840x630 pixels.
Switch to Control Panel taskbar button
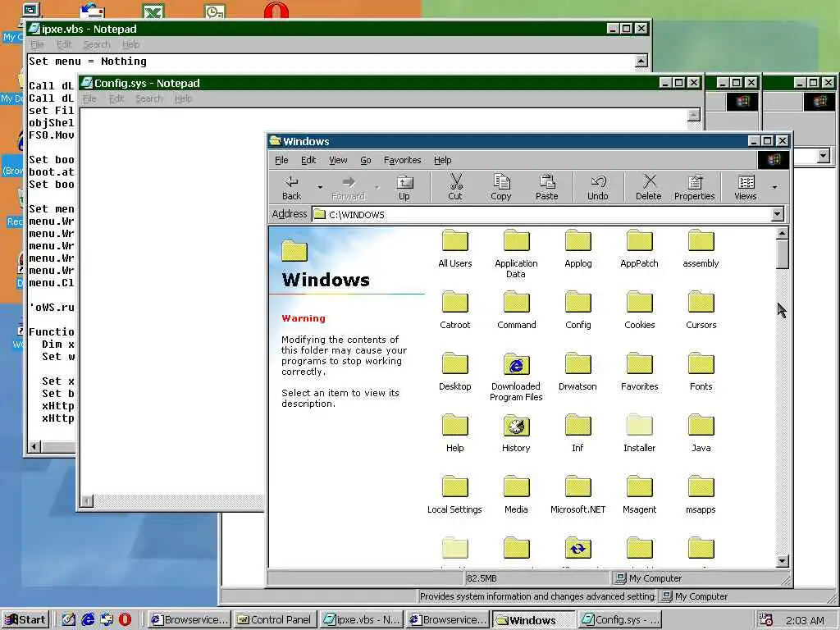(x=274, y=620)
